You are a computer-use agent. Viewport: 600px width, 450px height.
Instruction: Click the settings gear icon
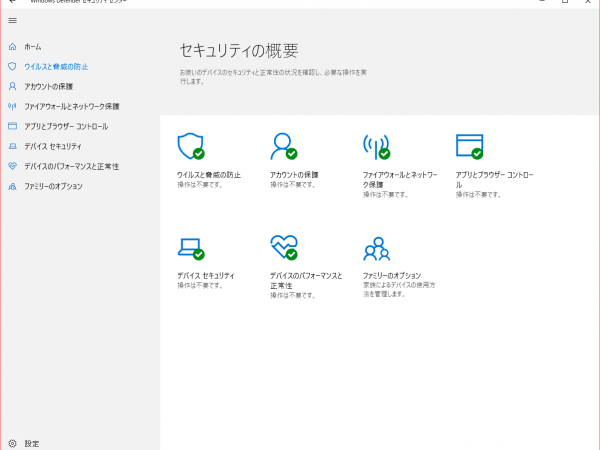[12, 443]
